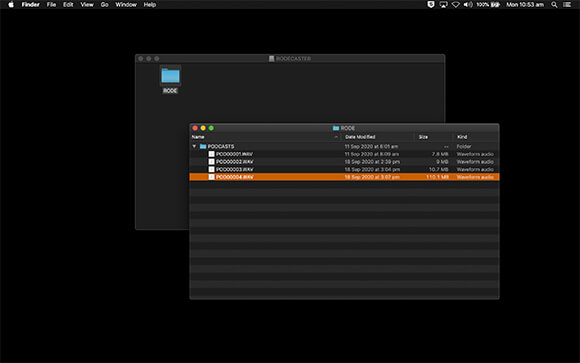This screenshot has width=580, height=363.
Task: Click the date 18 Sep 2020 at 3:07 pm
Action: (x=372, y=177)
